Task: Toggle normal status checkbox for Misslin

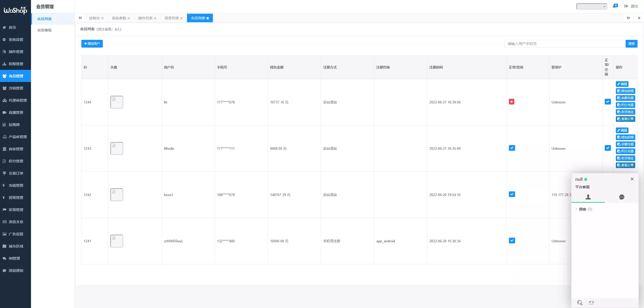Action: pyautogui.click(x=512, y=148)
